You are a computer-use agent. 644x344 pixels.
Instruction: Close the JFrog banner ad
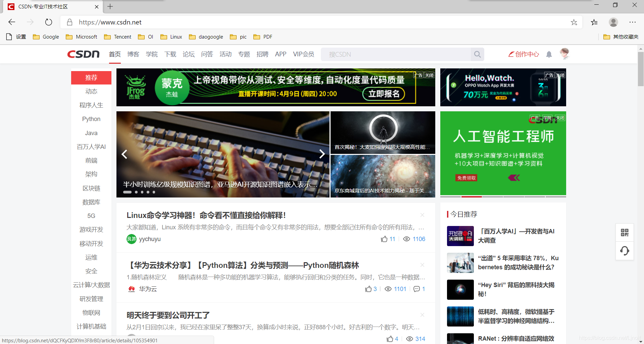[x=429, y=75]
